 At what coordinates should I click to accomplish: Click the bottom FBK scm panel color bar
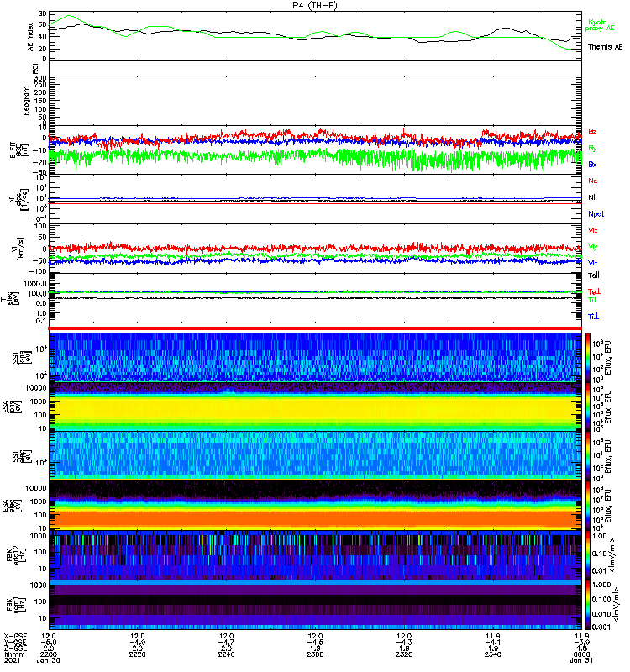587,604
